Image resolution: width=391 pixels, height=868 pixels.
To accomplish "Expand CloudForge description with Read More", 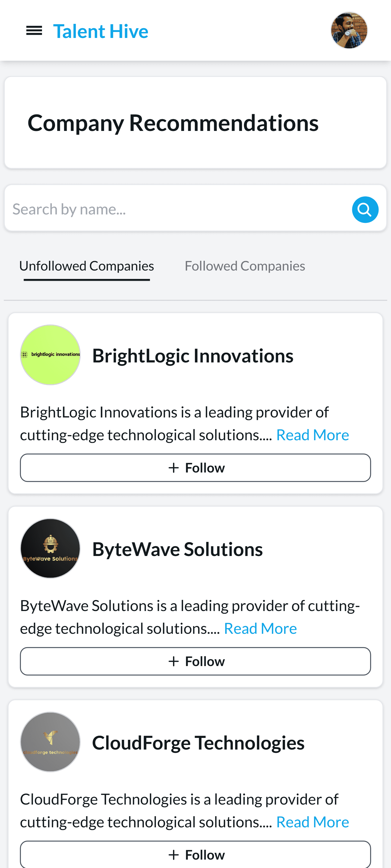I will [312, 822].
